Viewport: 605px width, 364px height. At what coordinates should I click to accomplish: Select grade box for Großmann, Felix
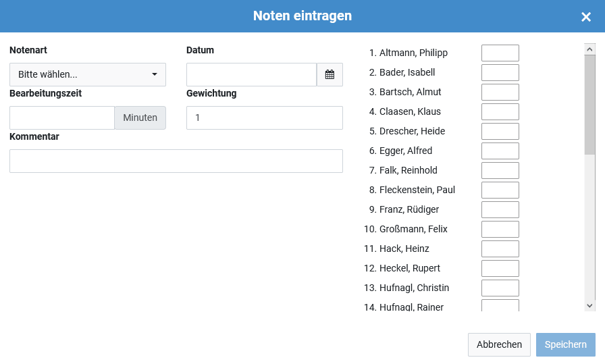point(500,230)
